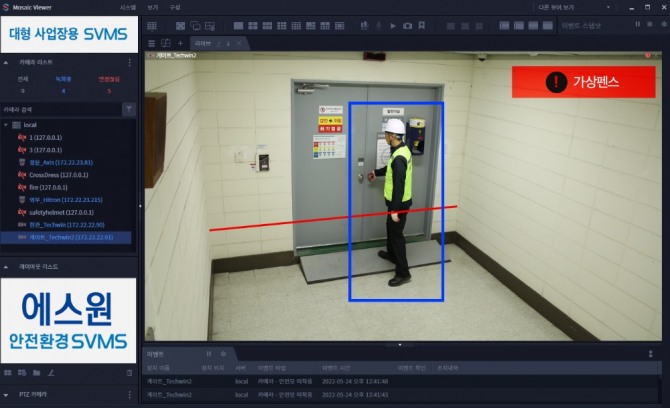Click the add tab plus icon
Screen dimensions: 670x408
point(180,43)
